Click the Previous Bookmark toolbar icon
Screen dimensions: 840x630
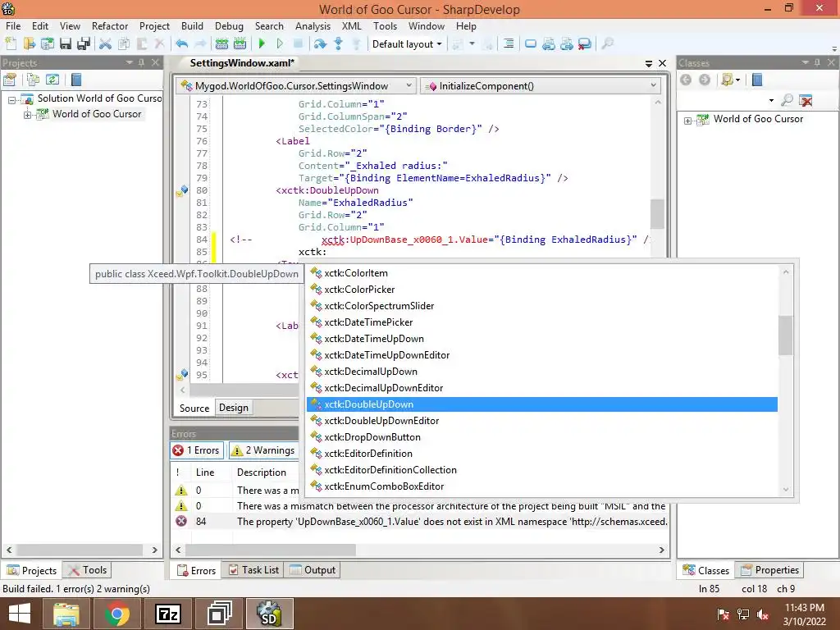point(549,44)
